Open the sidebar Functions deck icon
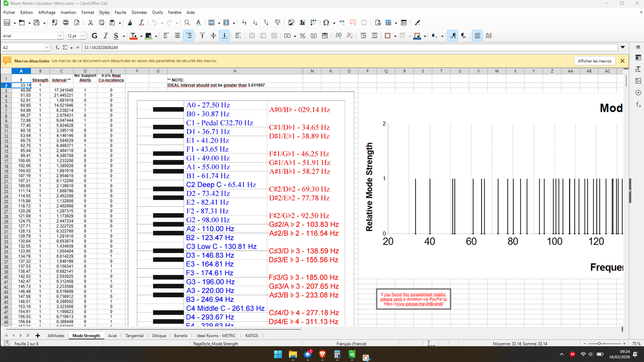The height and width of the screenshot is (362, 644). coord(638,105)
